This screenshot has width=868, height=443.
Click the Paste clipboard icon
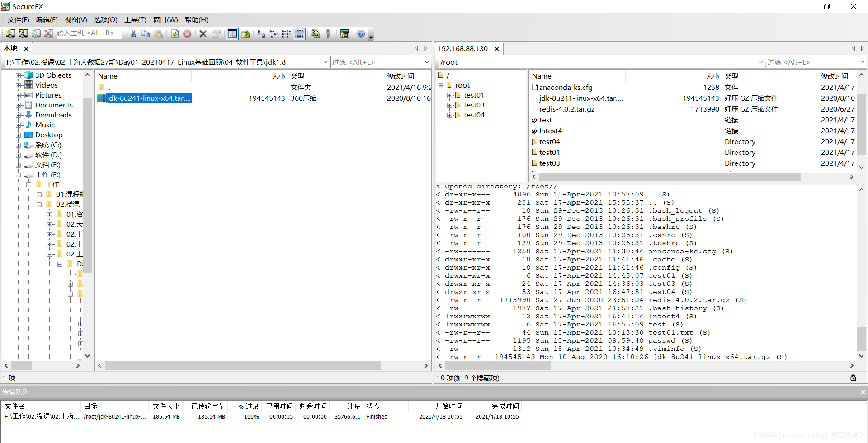pyautogui.click(x=158, y=34)
